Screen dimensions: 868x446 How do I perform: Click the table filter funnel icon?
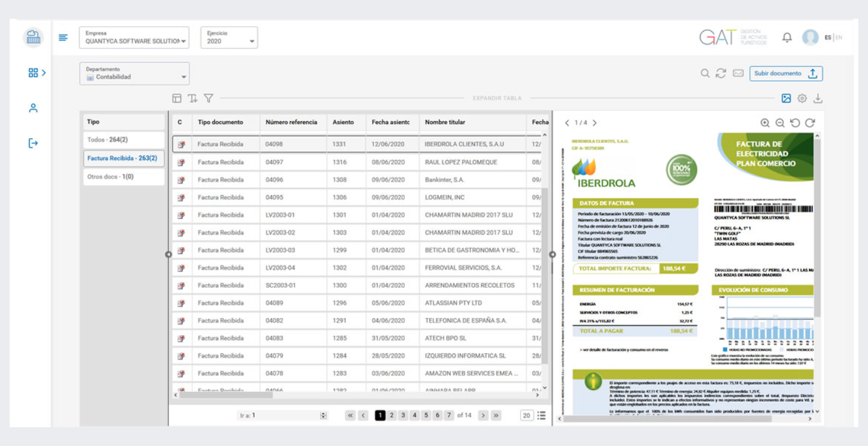coord(209,98)
